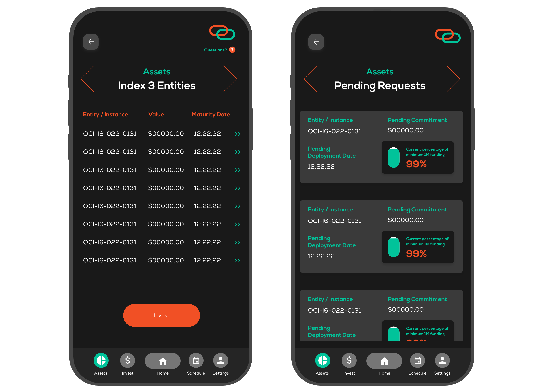Click the Invest button on left screen
This screenshot has height=392, width=543.
[162, 315]
